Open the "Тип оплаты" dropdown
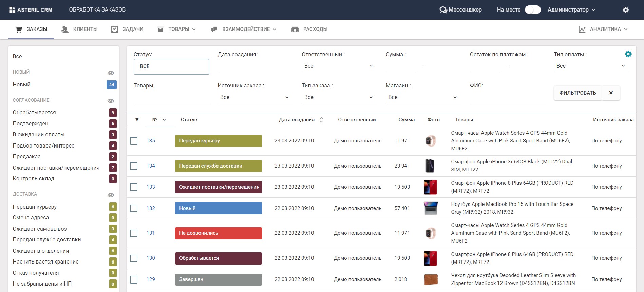The width and height of the screenshot is (644, 292). point(591,66)
